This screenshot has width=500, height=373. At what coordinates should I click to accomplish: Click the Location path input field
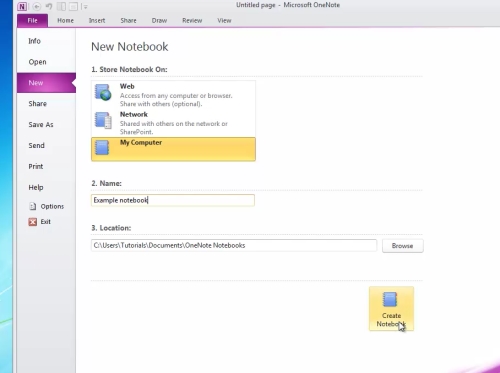[234, 246]
